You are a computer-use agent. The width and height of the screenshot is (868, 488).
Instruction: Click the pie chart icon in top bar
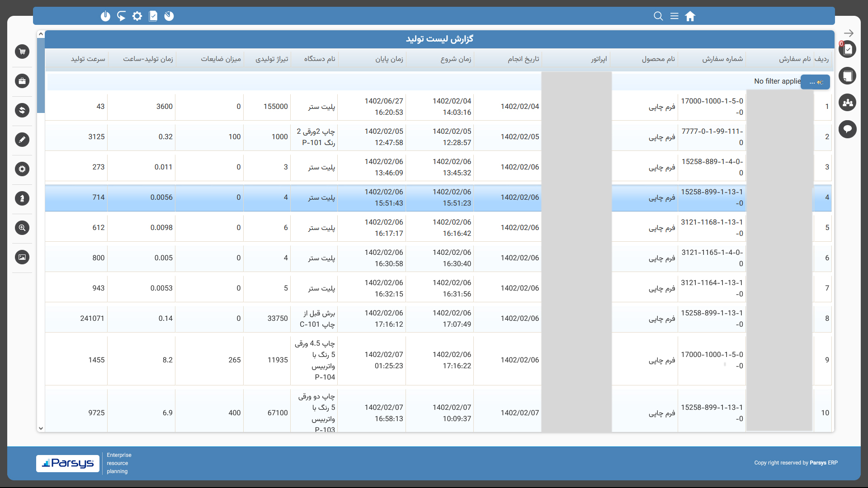click(169, 16)
